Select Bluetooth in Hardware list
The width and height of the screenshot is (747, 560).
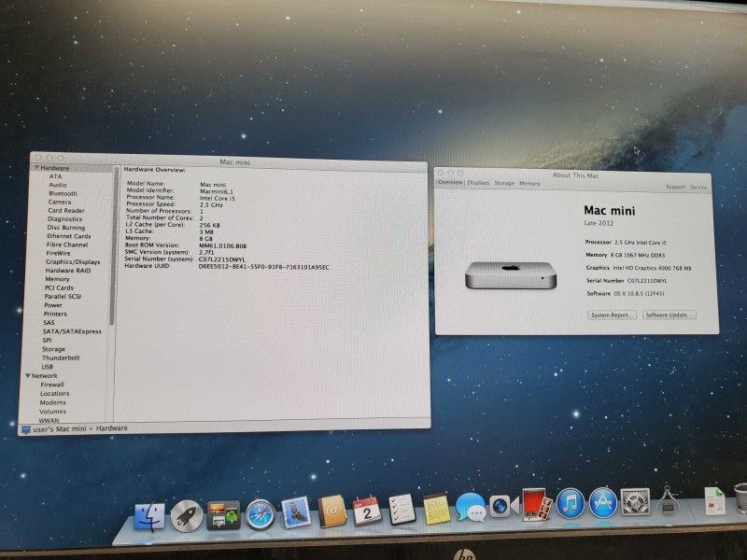pyautogui.click(x=63, y=193)
